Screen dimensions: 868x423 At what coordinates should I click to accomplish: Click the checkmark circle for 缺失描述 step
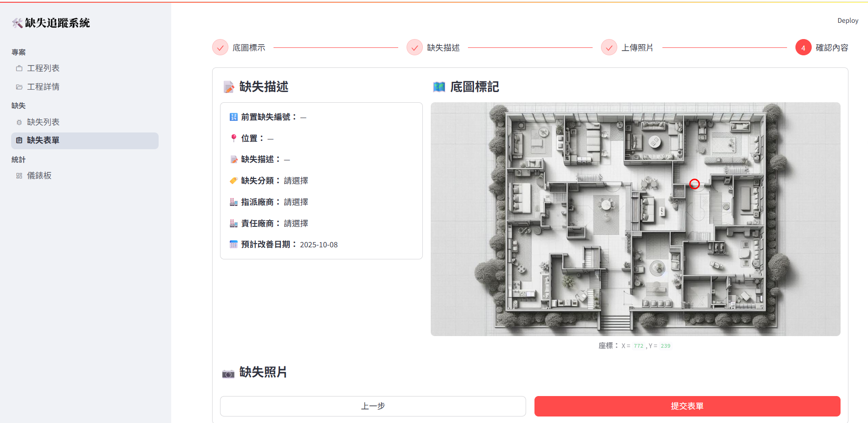tap(414, 47)
